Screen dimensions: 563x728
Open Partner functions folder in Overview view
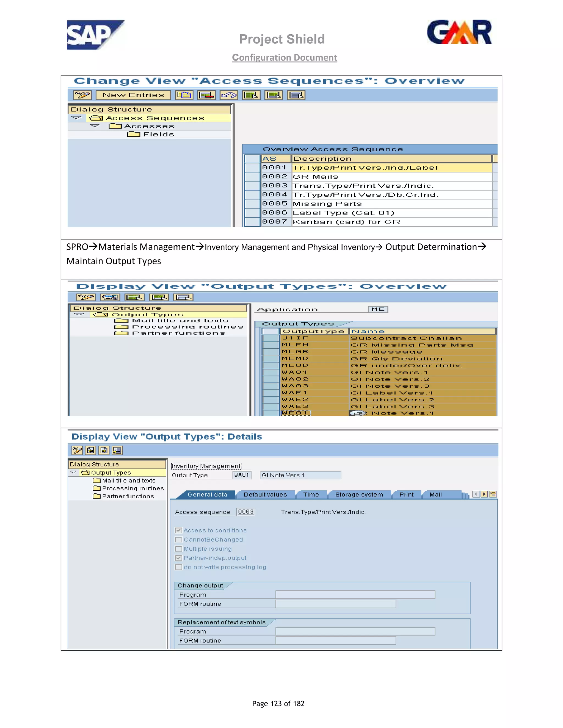coord(122,333)
